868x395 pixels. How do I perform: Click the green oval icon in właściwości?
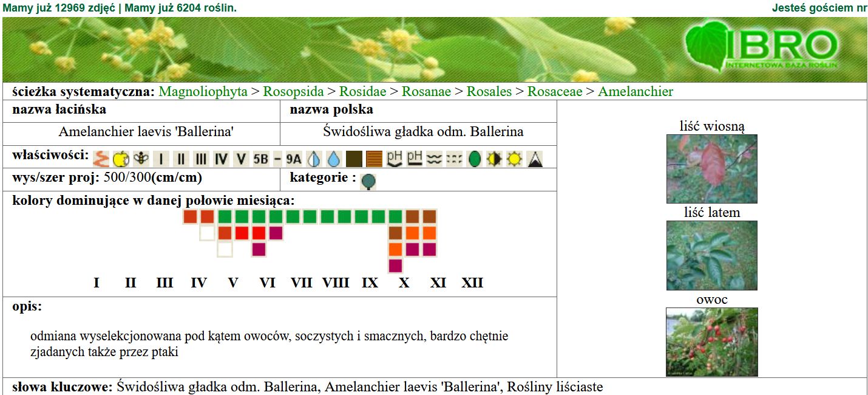point(475,159)
